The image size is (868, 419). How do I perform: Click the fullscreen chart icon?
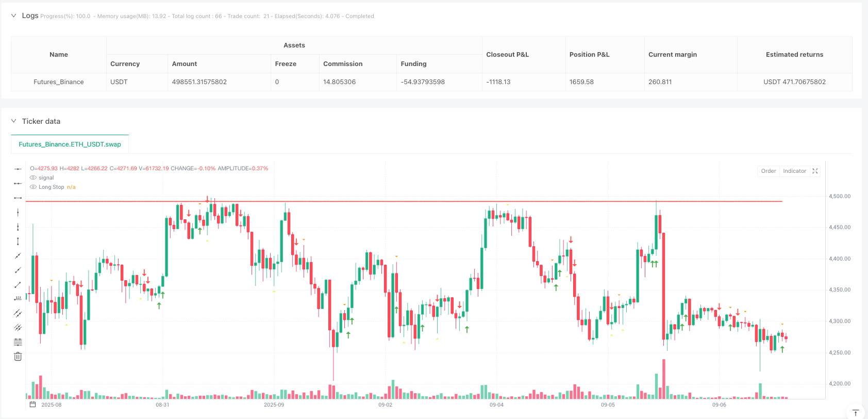point(815,171)
